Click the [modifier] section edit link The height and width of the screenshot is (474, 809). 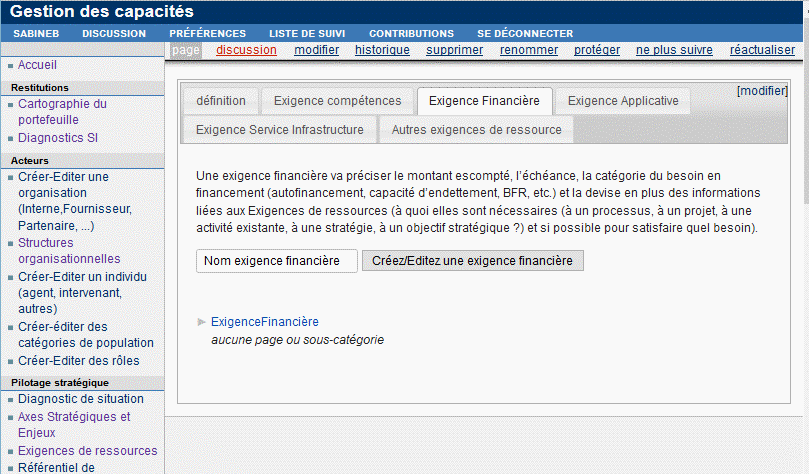coord(762,91)
